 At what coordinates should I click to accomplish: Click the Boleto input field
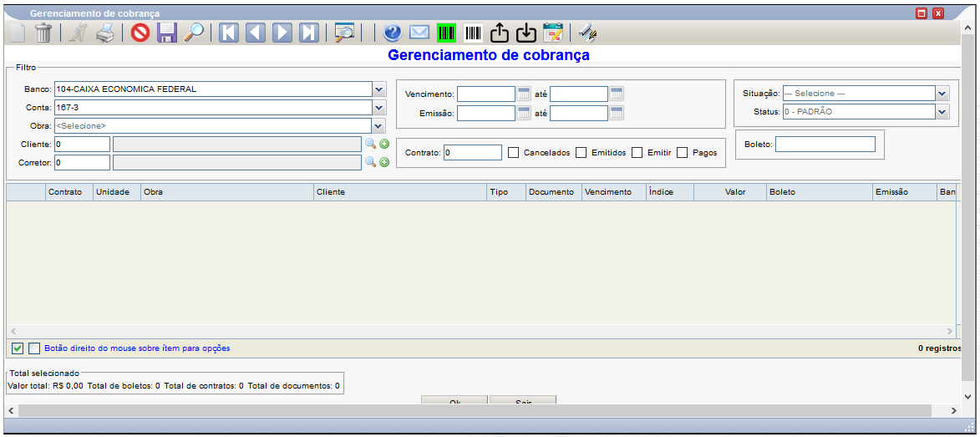click(825, 144)
